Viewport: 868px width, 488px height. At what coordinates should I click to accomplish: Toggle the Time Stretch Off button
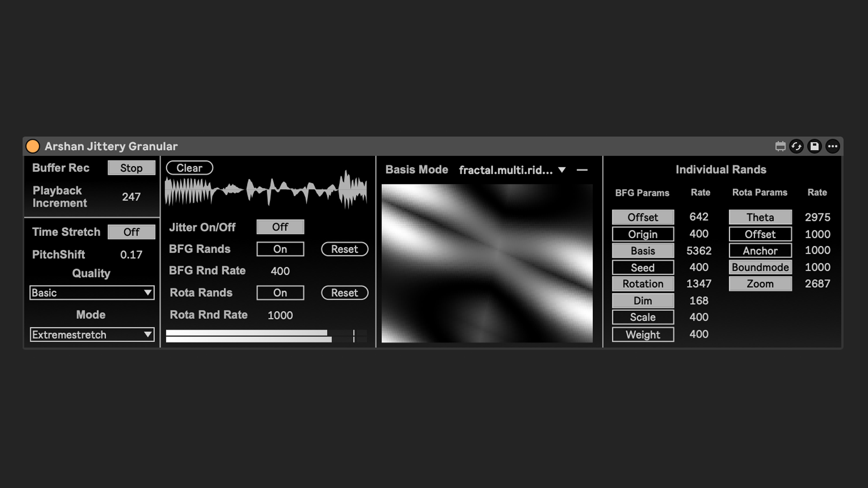pyautogui.click(x=131, y=232)
